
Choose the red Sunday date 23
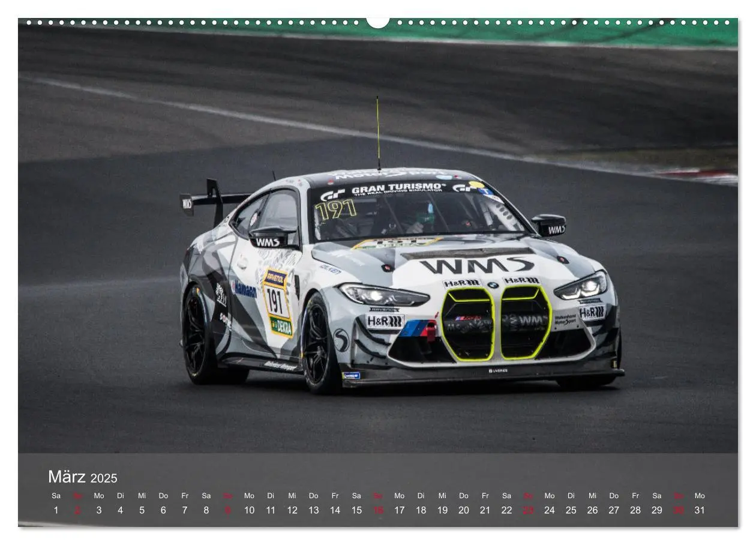pyautogui.click(x=528, y=510)
